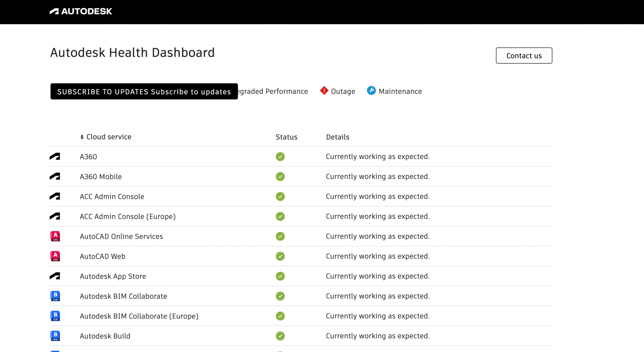Click the Autodesk App Store product icon

pyautogui.click(x=55, y=276)
